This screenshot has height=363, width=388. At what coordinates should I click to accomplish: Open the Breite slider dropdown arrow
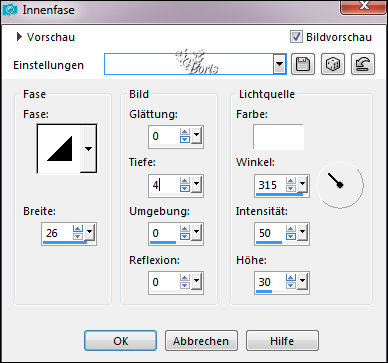point(90,232)
